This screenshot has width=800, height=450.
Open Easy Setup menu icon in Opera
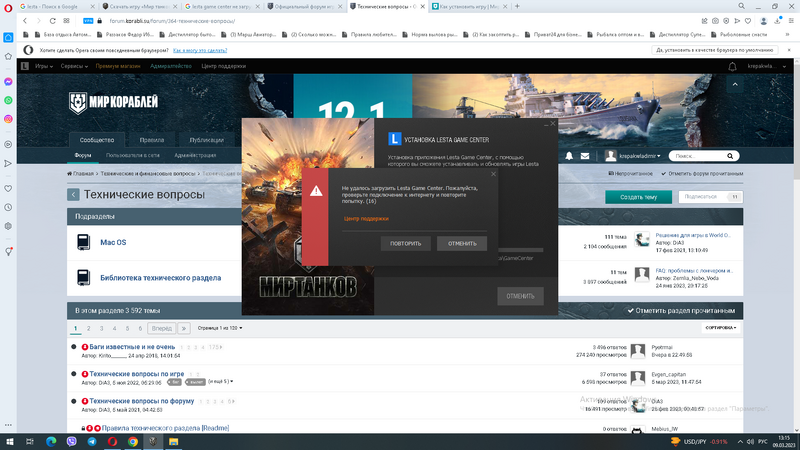(x=791, y=21)
